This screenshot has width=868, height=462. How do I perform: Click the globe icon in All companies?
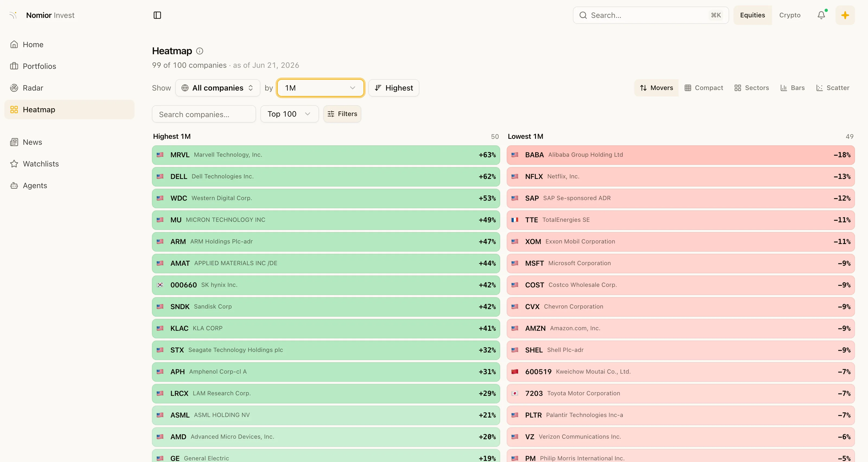185,88
